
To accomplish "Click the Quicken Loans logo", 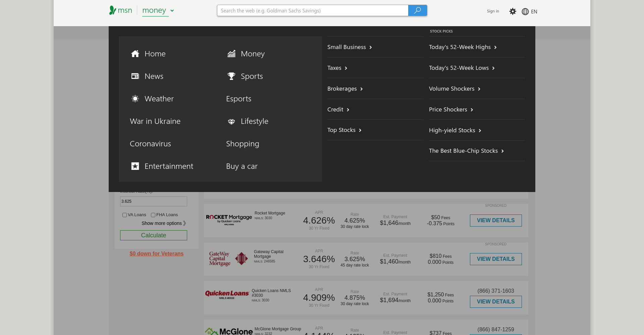I will pos(227,294).
